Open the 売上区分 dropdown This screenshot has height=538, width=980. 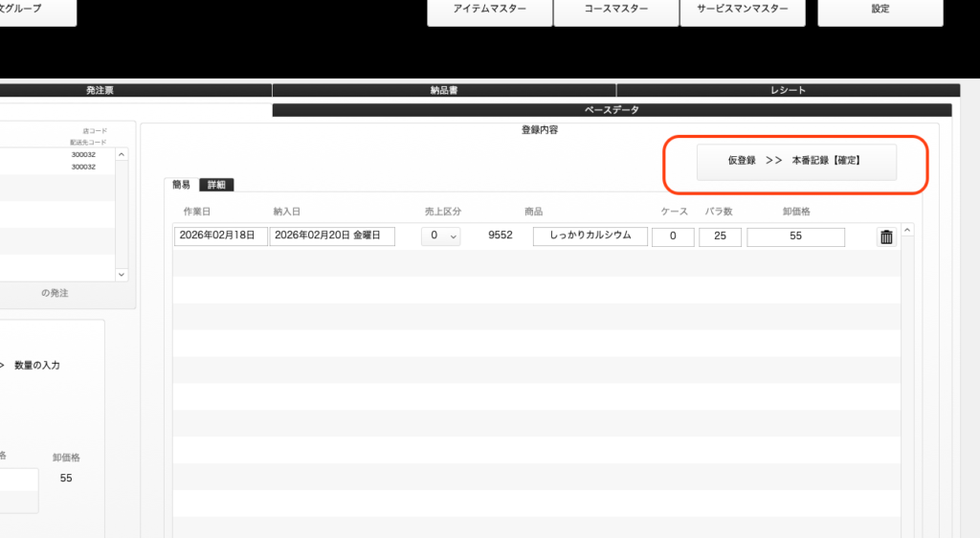click(x=440, y=236)
